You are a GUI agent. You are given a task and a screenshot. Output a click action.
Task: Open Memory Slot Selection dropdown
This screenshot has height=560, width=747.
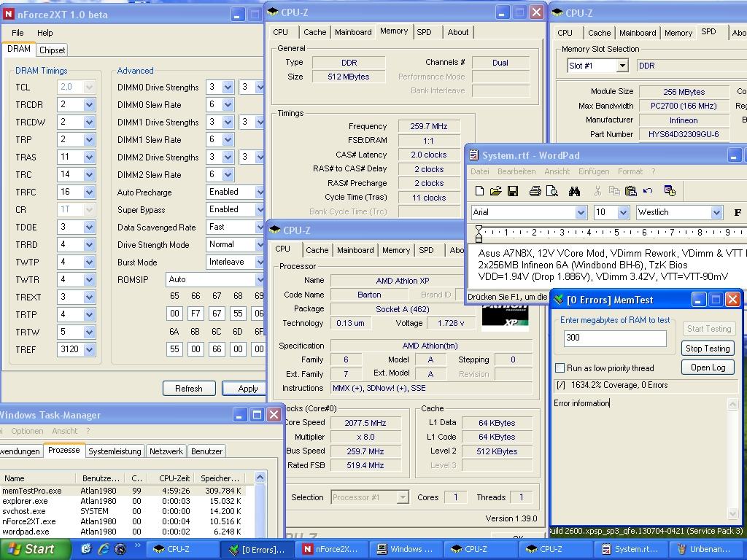click(622, 66)
